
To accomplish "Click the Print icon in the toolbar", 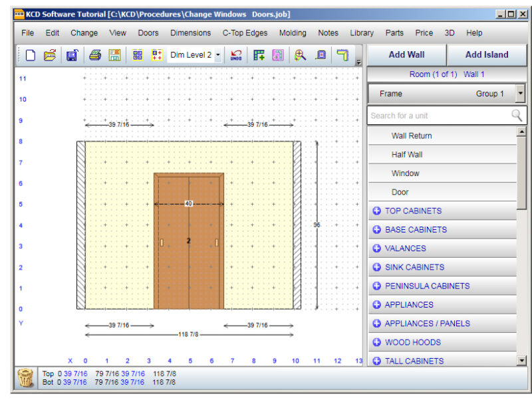I will [95, 56].
